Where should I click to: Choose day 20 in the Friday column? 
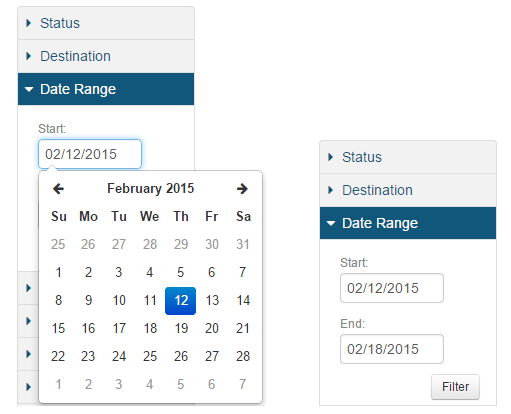pyautogui.click(x=212, y=328)
